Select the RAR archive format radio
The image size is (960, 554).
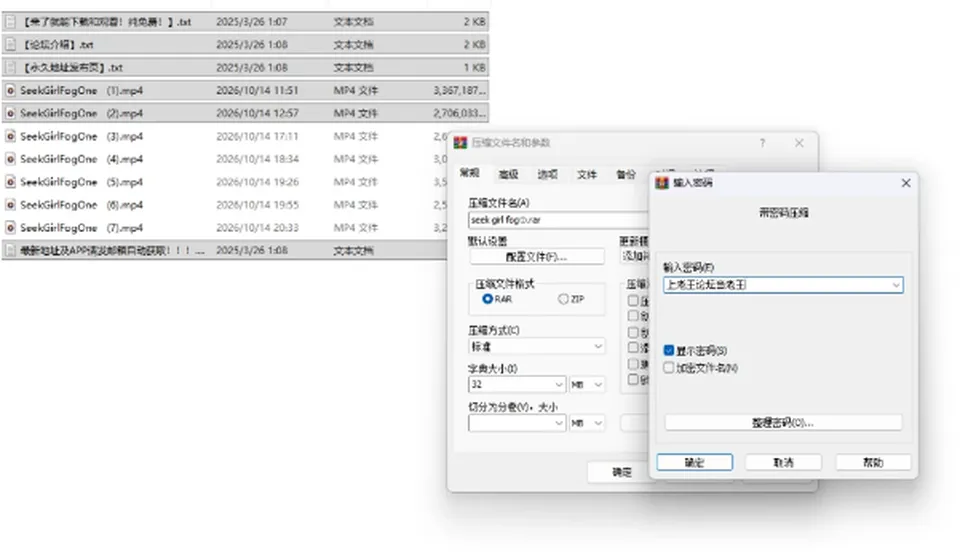coord(487,299)
